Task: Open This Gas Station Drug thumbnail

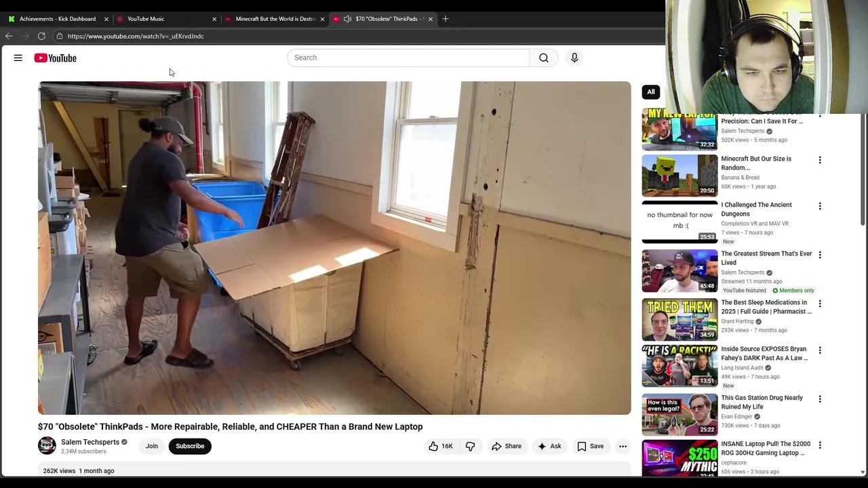Action: 679,415
